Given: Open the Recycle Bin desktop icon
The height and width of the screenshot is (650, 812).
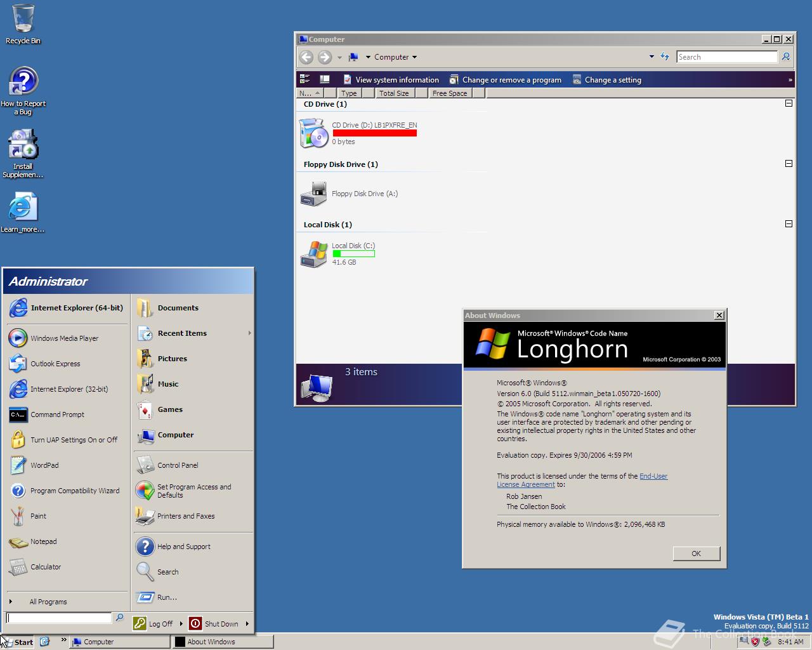Looking at the screenshot, I should [x=23, y=24].
